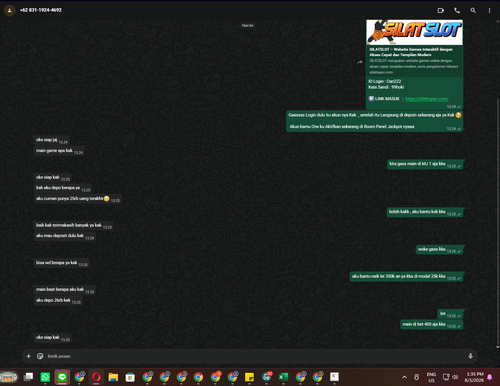
Task: Show hidden system tray icons chevron
Action: coord(404,377)
